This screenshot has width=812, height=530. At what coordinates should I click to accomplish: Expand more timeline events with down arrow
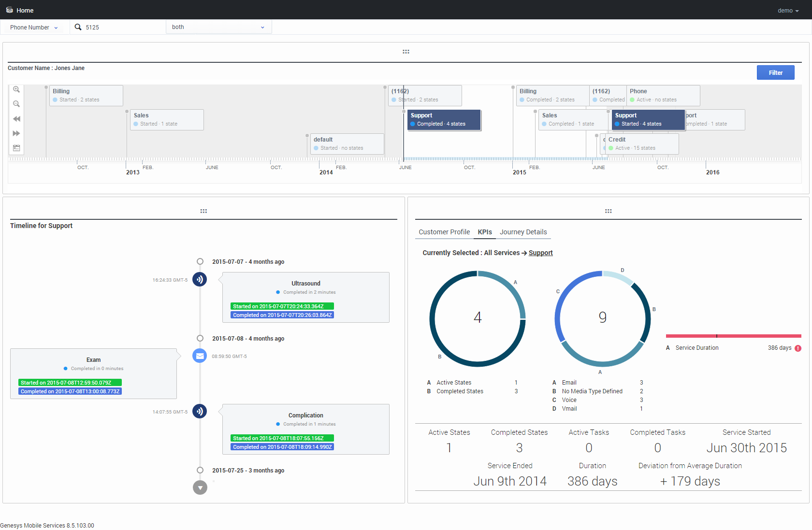(x=200, y=487)
